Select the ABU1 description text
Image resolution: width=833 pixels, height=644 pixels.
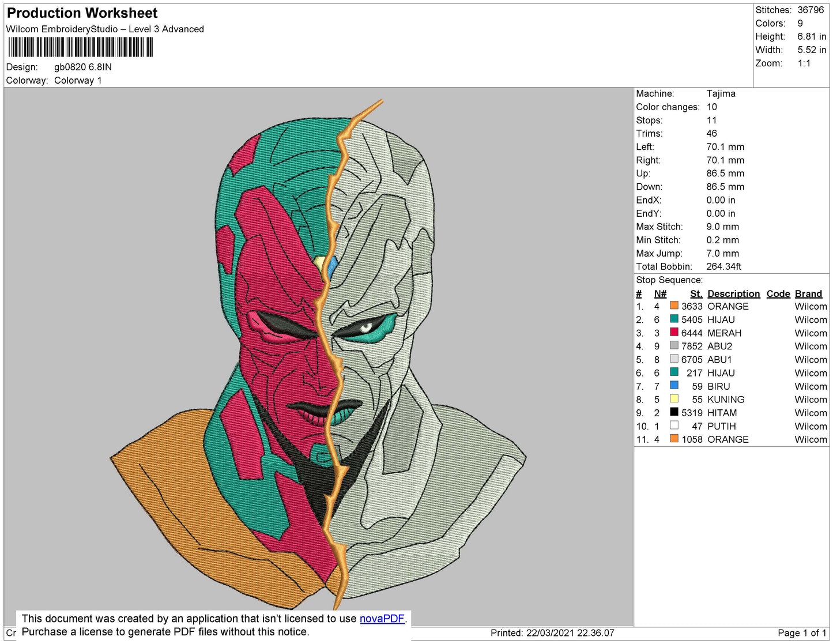[x=720, y=359]
